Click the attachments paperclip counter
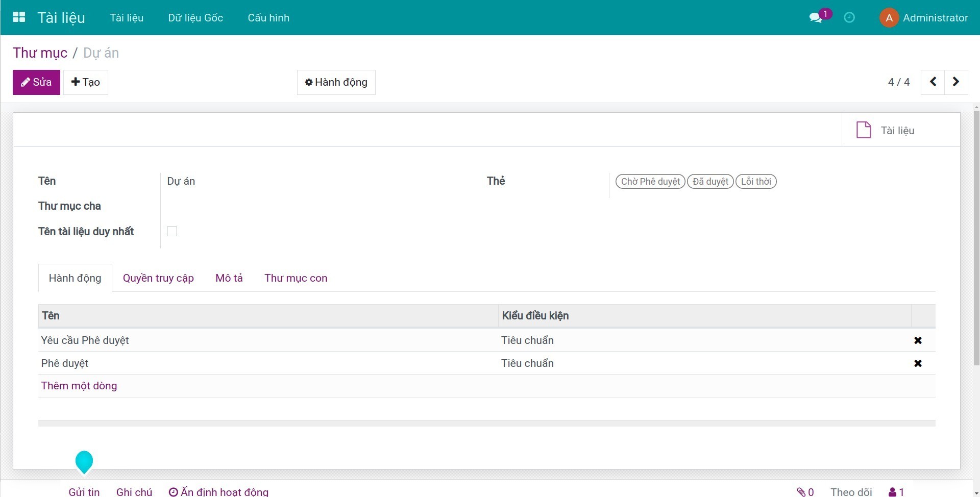 [x=805, y=491]
